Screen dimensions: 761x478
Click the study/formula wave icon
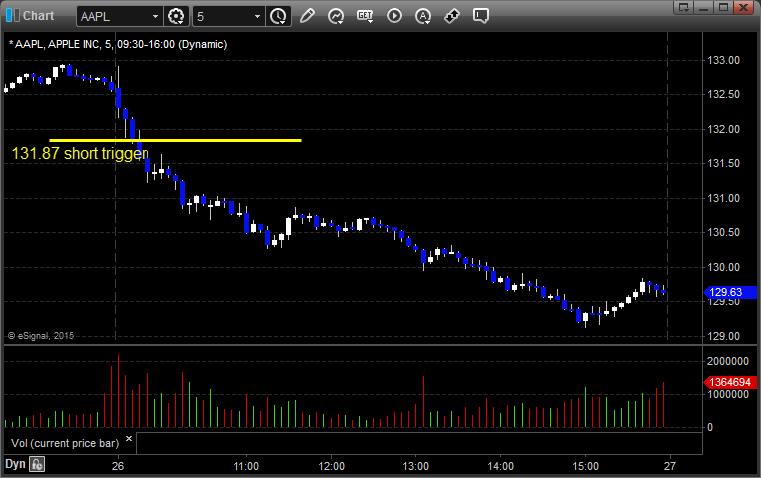click(336, 16)
